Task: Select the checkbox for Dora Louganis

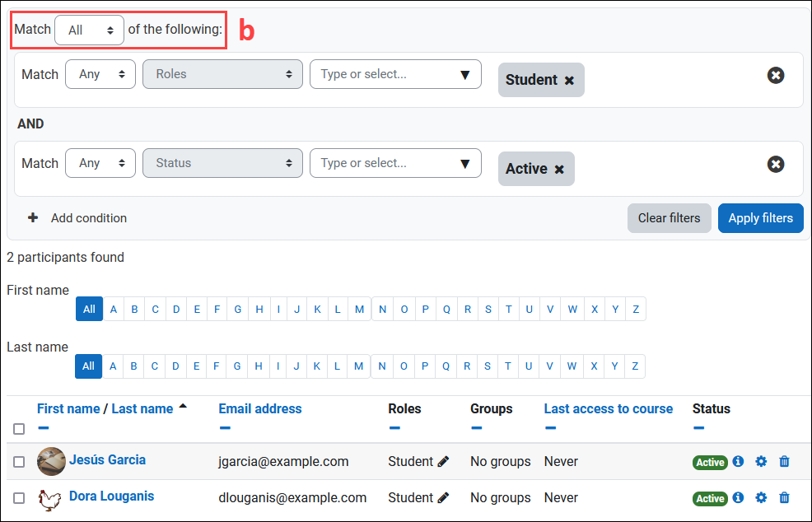Action: [x=19, y=497]
